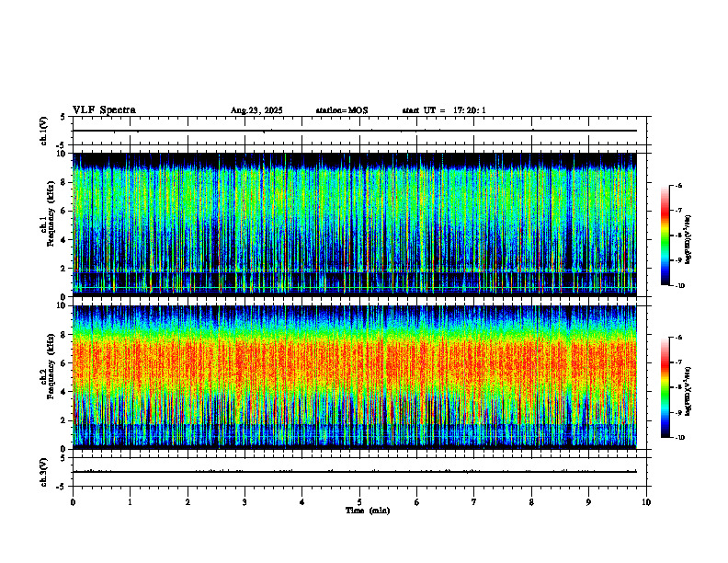Click the 'VLF Spectra' title text
The image size is (728, 563).
pyautogui.click(x=104, y=110)
